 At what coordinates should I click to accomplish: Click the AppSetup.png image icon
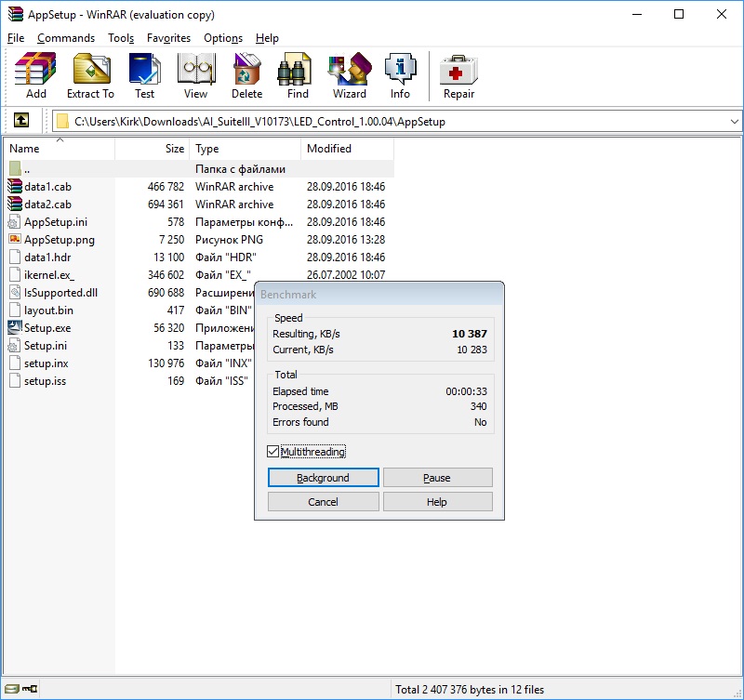[15, 240]
